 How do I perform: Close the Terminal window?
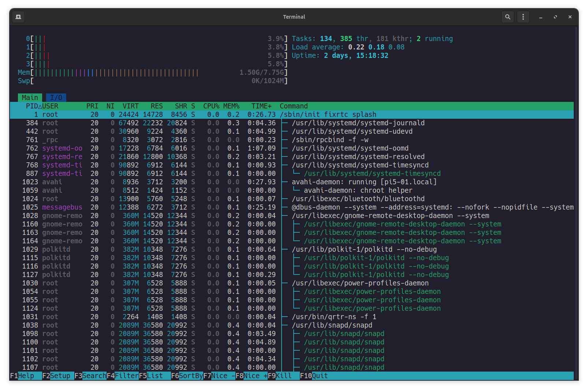(x=570, y=17)
